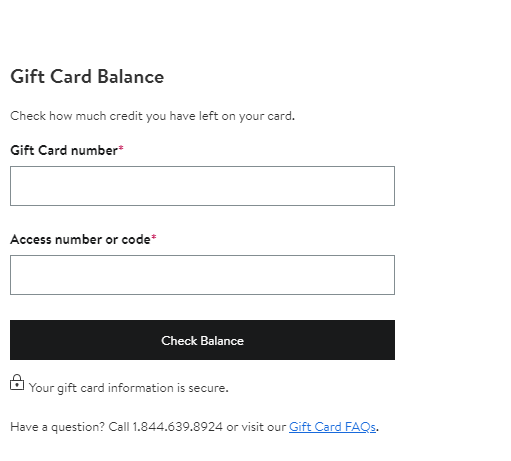The height and width of the screenshot is (461, 511).
Task: Click into the Access number or code field
Action: click(202, 275)
